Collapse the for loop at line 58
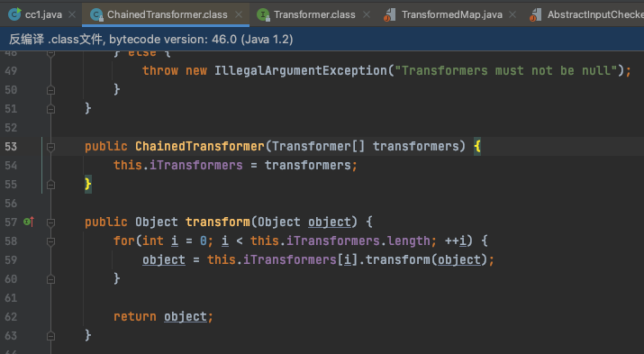The width and height of the screenshot is (644, 354). pyautogui.click(x=51, y=241)
